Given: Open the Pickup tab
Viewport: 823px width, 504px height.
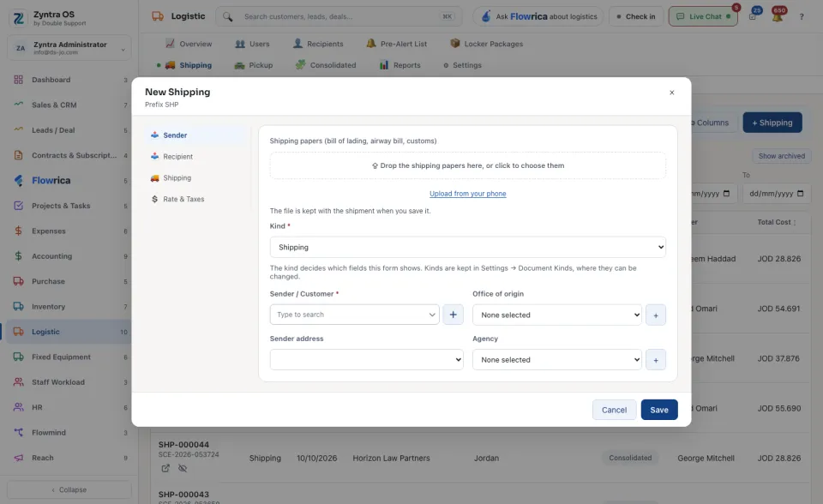Looking at the screenshot, I should click(254, 65).
